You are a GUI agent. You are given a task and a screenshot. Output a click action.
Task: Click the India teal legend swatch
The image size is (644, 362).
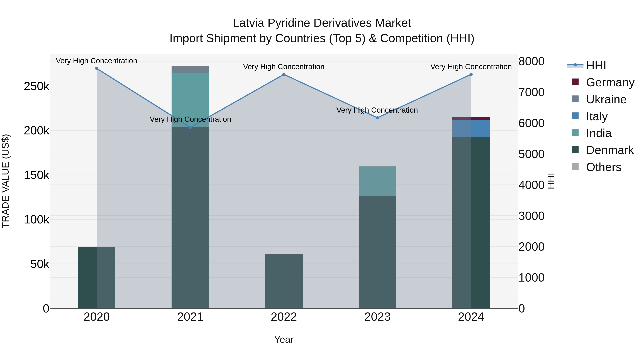coord(575,132)
